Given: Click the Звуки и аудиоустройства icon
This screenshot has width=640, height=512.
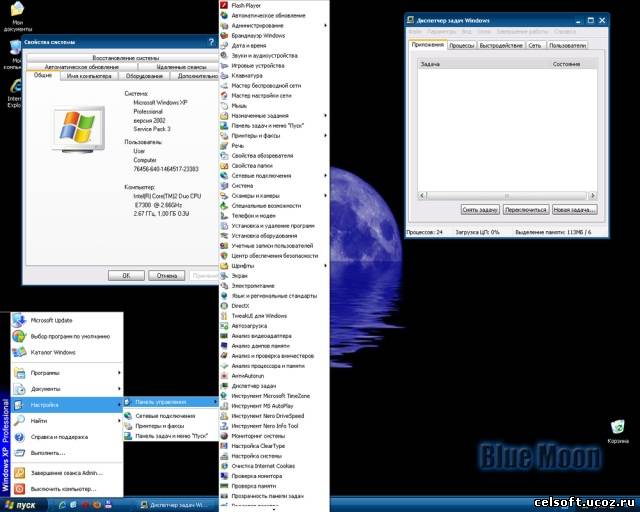Looking at the screenshot, I should [x=224, y=56].
